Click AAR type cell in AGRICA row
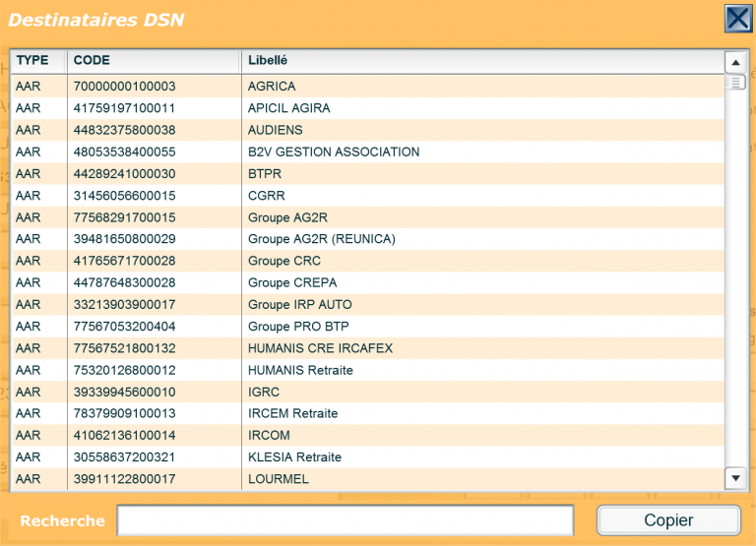This screenshot has width=756, height=546. pyautogui.click(x=28, y=87)
